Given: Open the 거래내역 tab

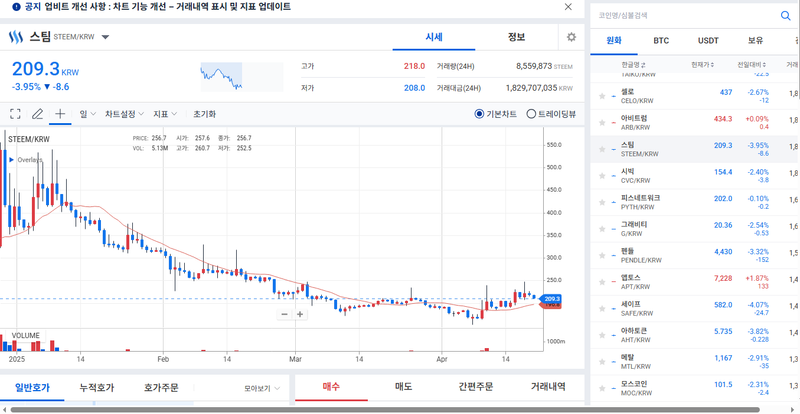Looking at the screenshot, I should click(548, 387).
